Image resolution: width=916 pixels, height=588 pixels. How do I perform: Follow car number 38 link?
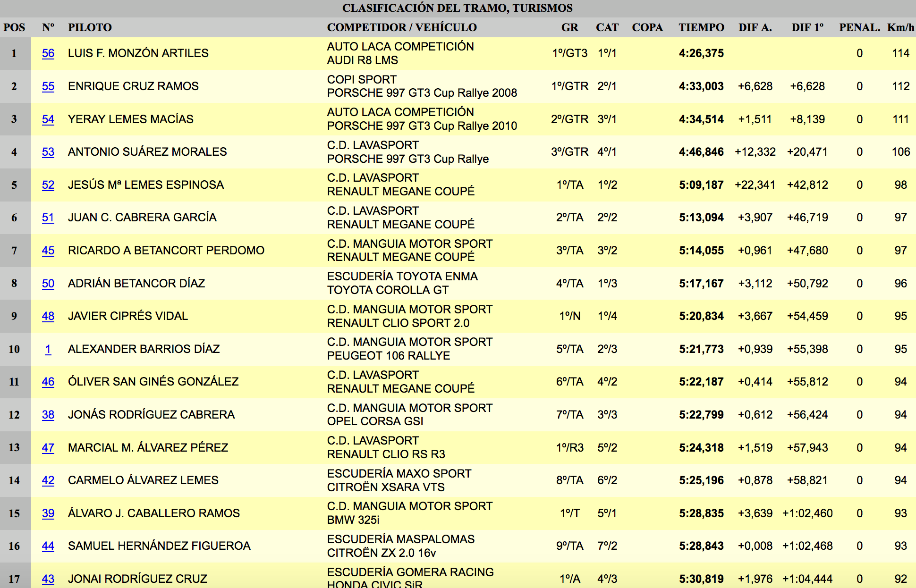tap(48, 415)
